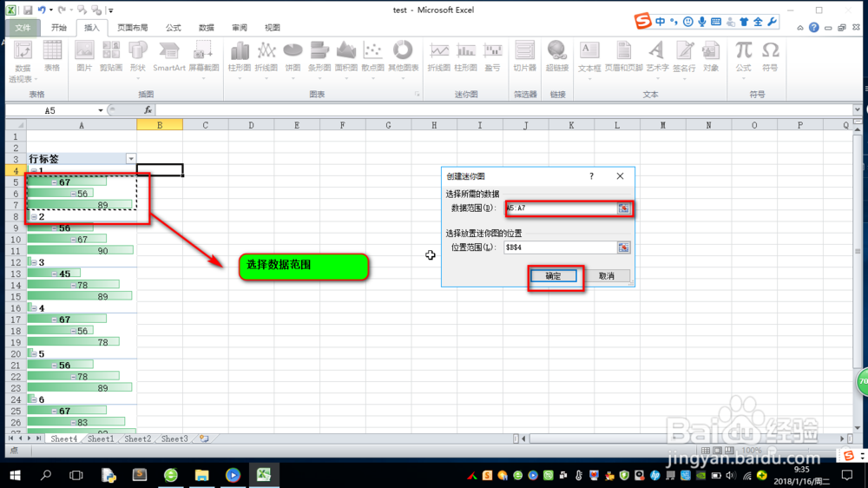
Task: Insert an Area chart
Action: (x=346, y=60)
